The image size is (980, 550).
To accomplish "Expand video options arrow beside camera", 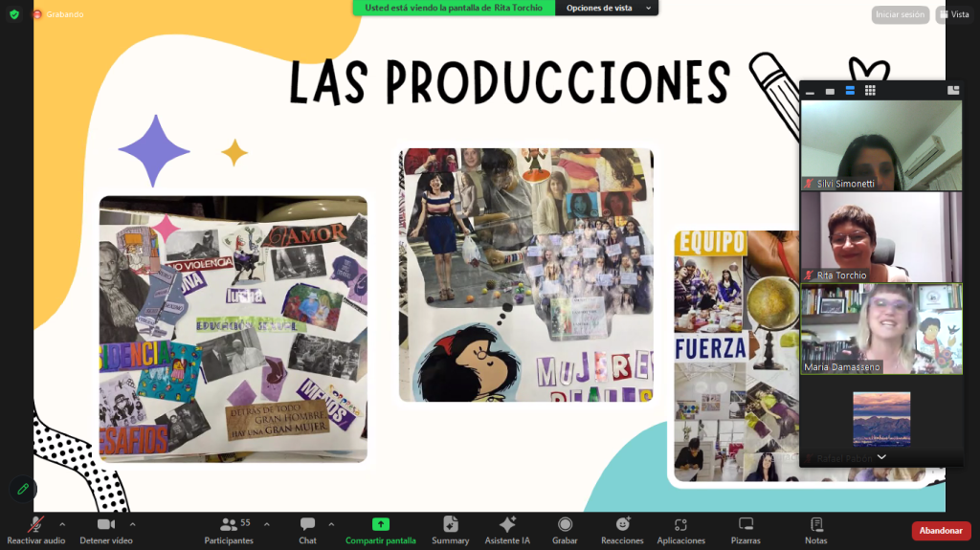I will (132, 524).
